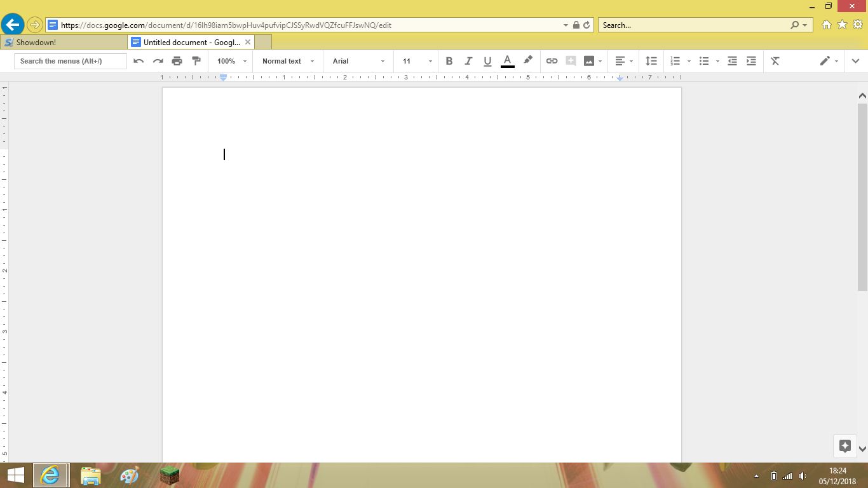Open File Explorer from taskbar
This screenshot has height=488, width=868.
91,475
